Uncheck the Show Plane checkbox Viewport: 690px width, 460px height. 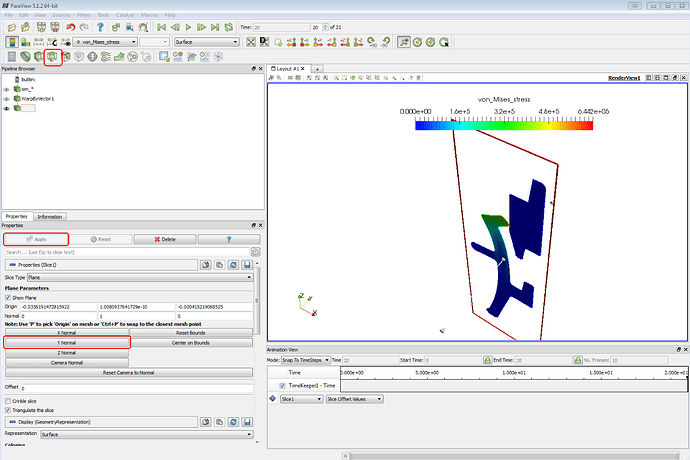click(x=8, y=297)
